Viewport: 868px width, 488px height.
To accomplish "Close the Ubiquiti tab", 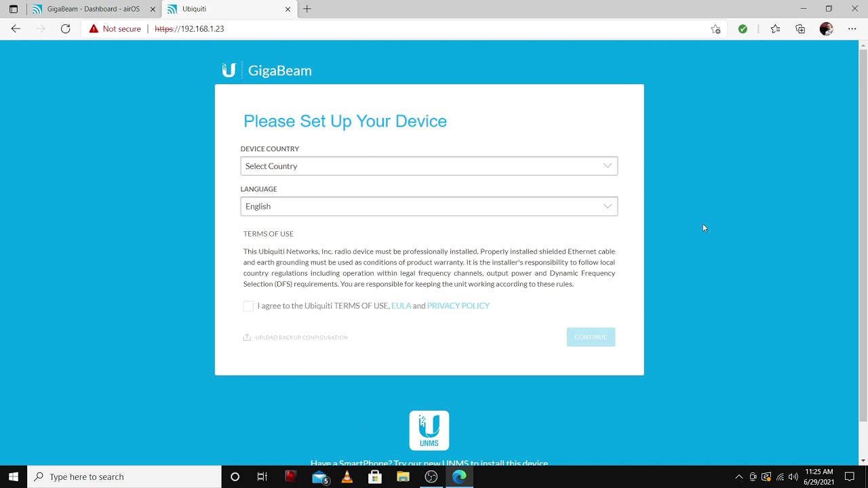I will pyautogui.click(x=288, y=9).
